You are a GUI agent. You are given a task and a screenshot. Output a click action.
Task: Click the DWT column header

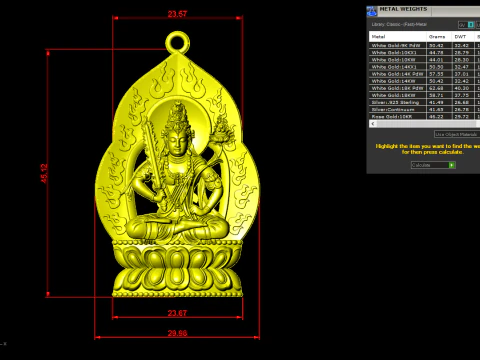coord(463,37)
